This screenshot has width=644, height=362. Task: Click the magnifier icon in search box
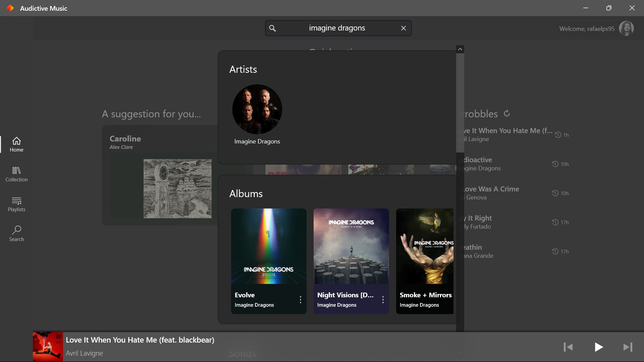coord(273,28)
